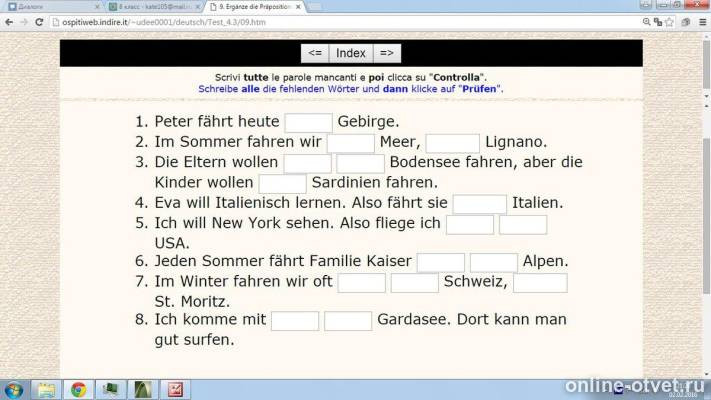Screen dimensions: 711x400
Task: Click the translate icon in address bar
Action: click(x=658, y=22)
